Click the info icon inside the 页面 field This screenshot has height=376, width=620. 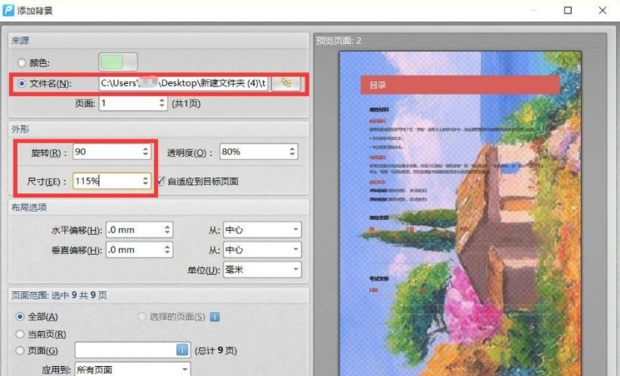pyautogui.click(x=182, y=350)
